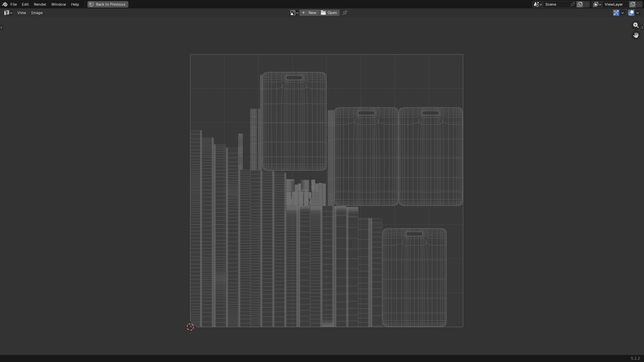Open the Render menu
This screenshot has height=362, width=644.
click(40, 4)
